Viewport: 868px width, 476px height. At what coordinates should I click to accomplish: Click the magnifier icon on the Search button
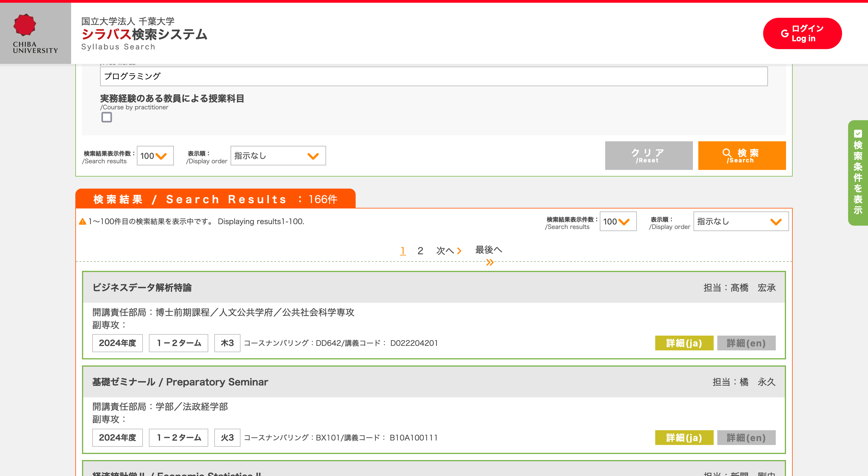[x=727, y=153]
